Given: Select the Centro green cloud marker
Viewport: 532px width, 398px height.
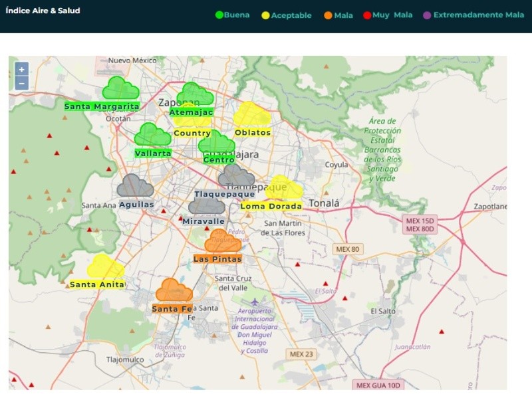Looking at the screenshot, I should [x=216, y=143].
